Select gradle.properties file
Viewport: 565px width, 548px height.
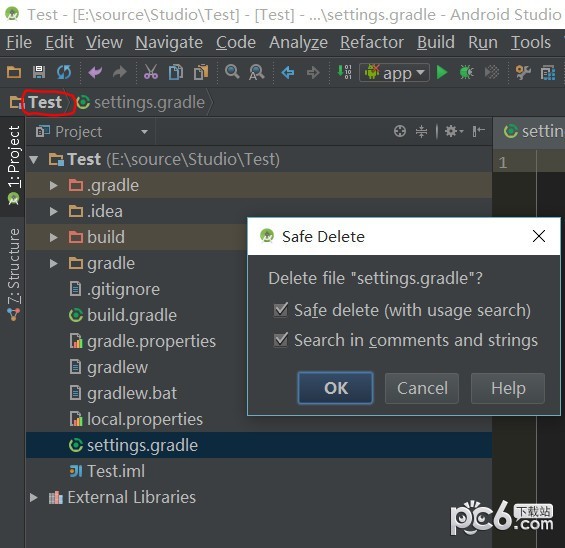tap(151, 341)
